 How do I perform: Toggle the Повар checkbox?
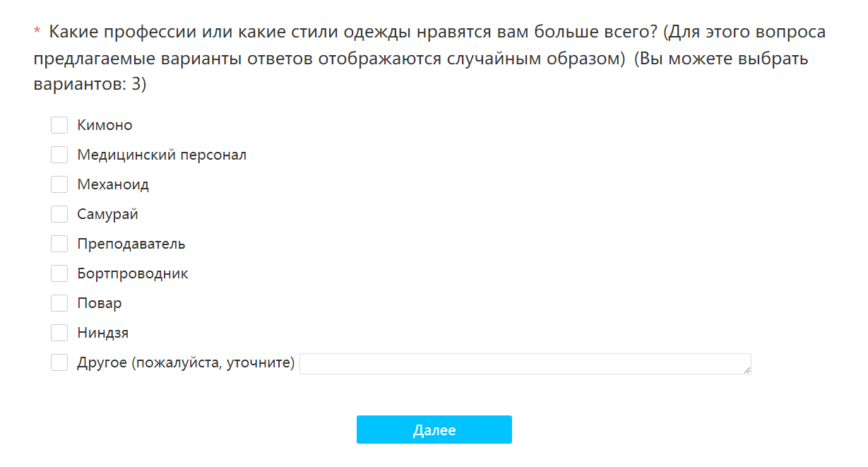tap(59, 303)
